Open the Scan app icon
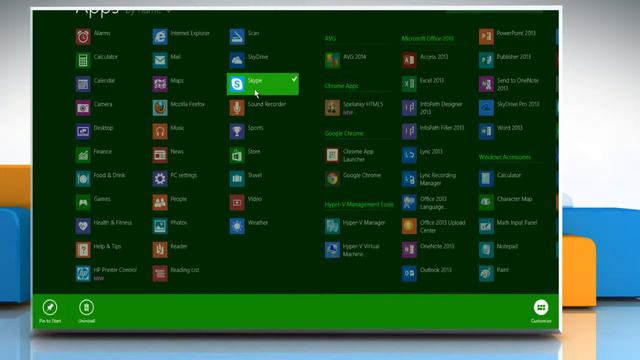The width and height of the screenshot is (640, 360). pos(237,37)
